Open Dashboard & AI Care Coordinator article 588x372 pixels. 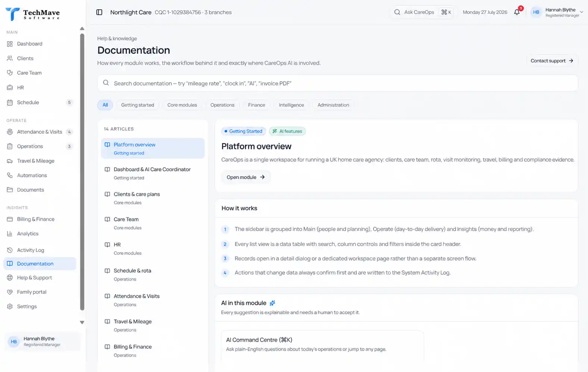click(153, 173)
